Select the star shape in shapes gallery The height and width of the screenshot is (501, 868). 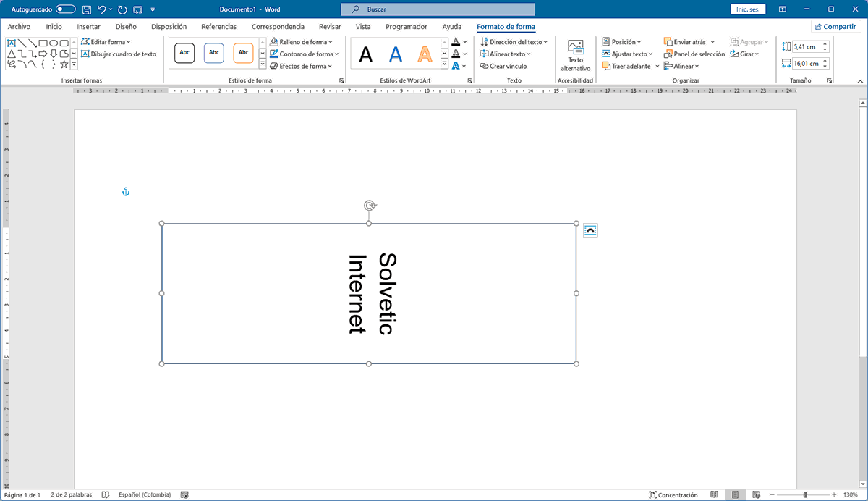(x=64, y=64)
